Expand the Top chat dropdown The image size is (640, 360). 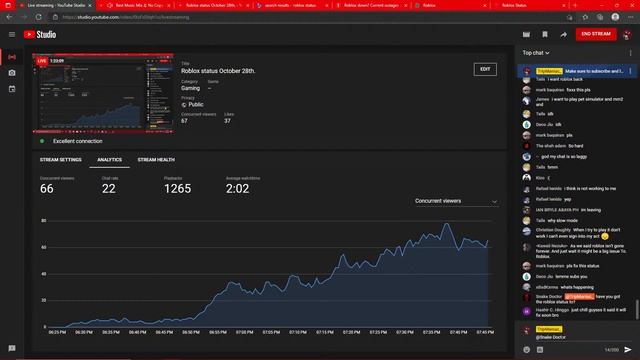(536, 53)
